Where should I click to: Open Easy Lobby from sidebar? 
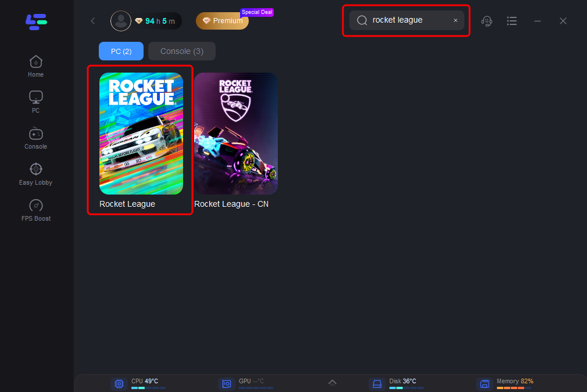(36, 174)
